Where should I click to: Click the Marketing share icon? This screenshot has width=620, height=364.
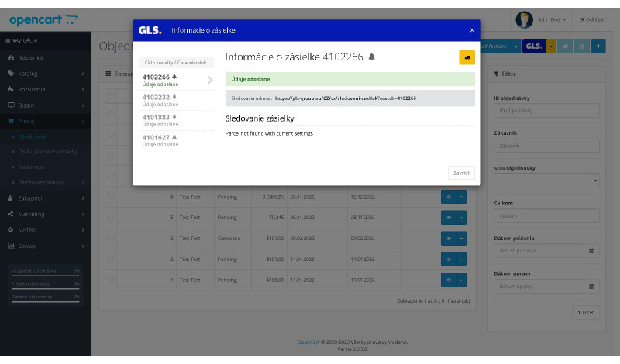pos(11,214)
